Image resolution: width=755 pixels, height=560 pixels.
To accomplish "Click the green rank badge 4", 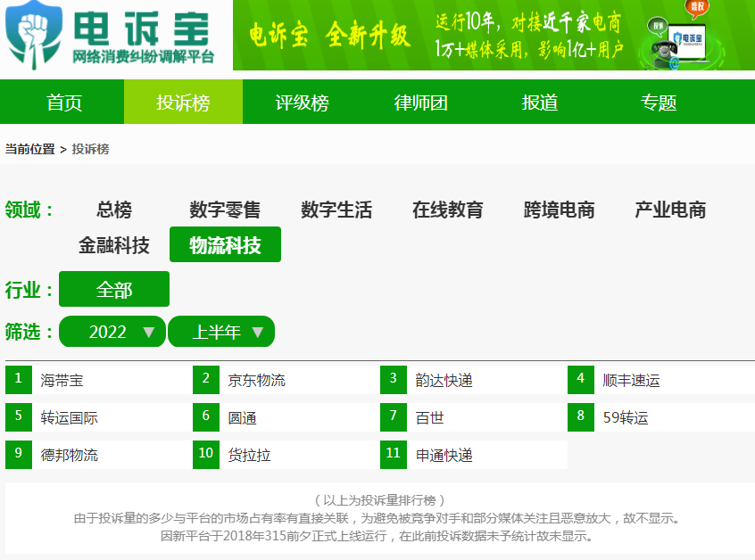I will [x=581, y=380].
